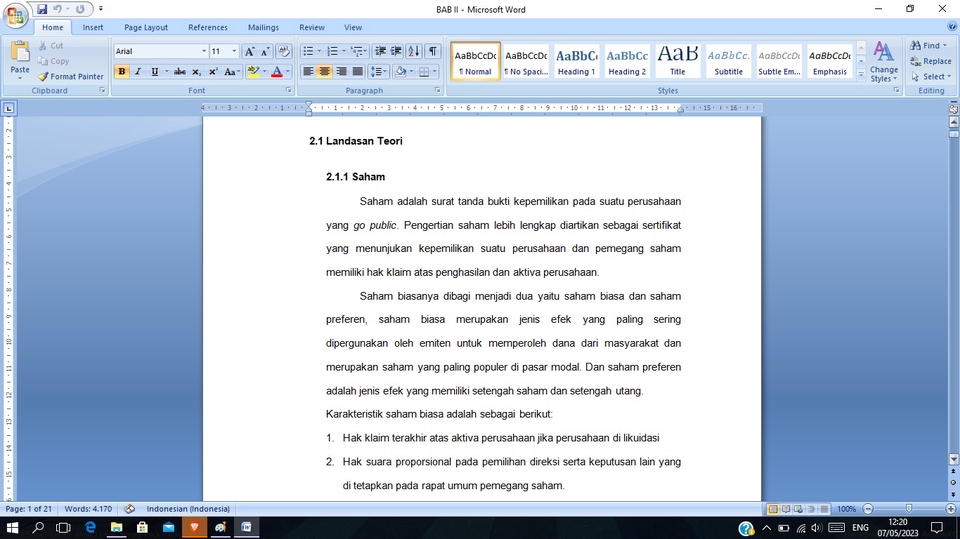The width and height of the screenshot is (960, 539).
Task: Toggle Italic formatting
Action: [138, 72]
